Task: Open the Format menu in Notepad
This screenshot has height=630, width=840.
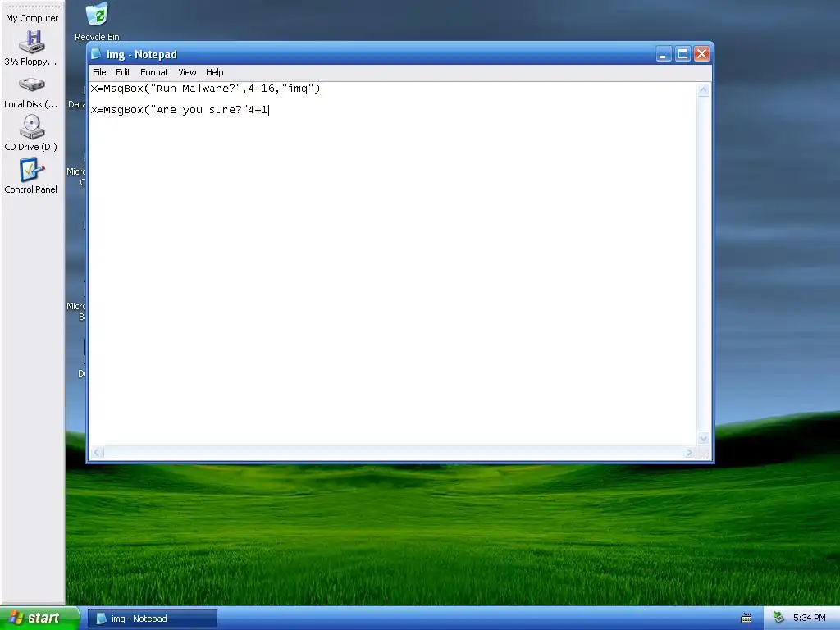Action: point(154,72)
